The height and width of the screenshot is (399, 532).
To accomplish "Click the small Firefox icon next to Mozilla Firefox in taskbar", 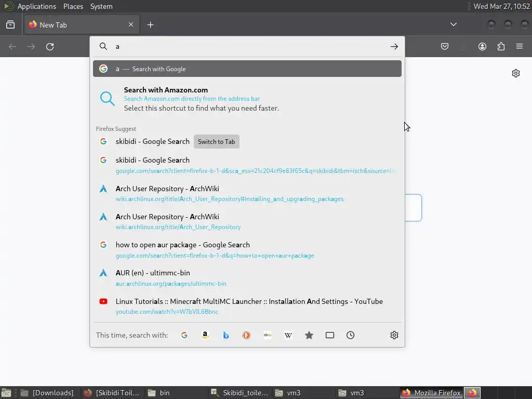I will [x=472, y=393].
